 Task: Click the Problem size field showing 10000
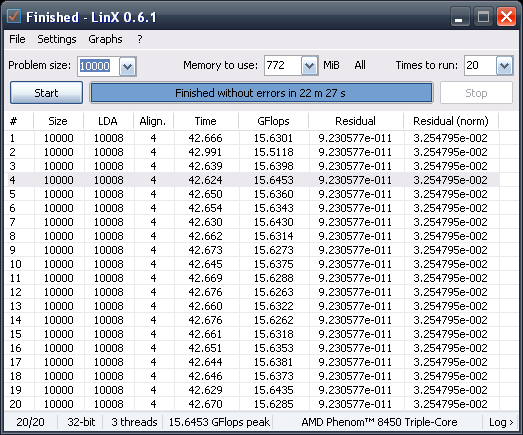pyautogui.click(x=99, y=66)
